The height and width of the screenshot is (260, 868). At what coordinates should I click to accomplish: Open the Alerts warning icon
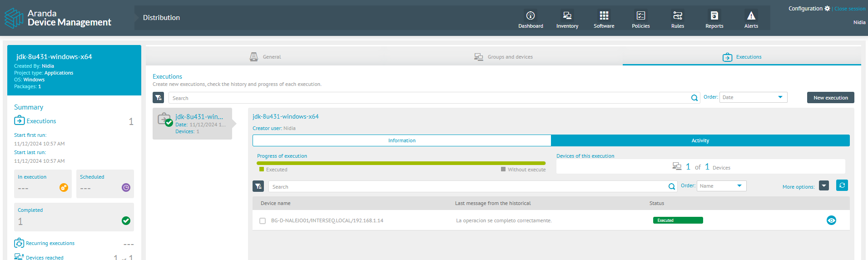coord(751,16)
